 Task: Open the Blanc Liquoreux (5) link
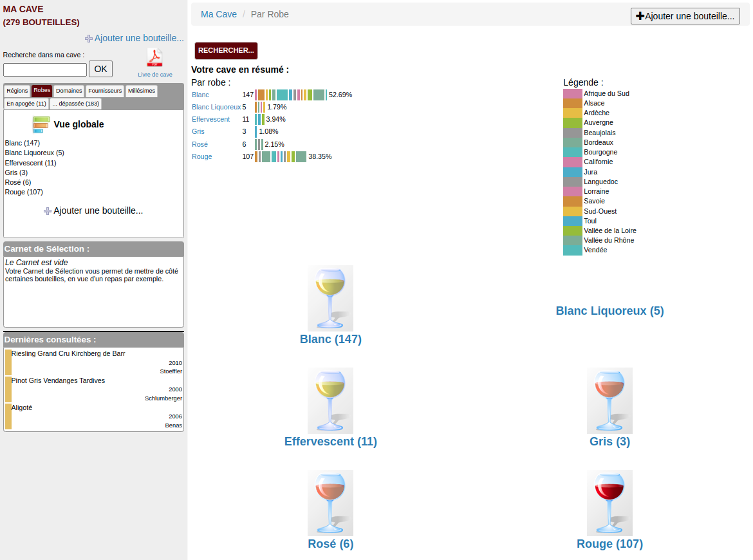[609, 311]
